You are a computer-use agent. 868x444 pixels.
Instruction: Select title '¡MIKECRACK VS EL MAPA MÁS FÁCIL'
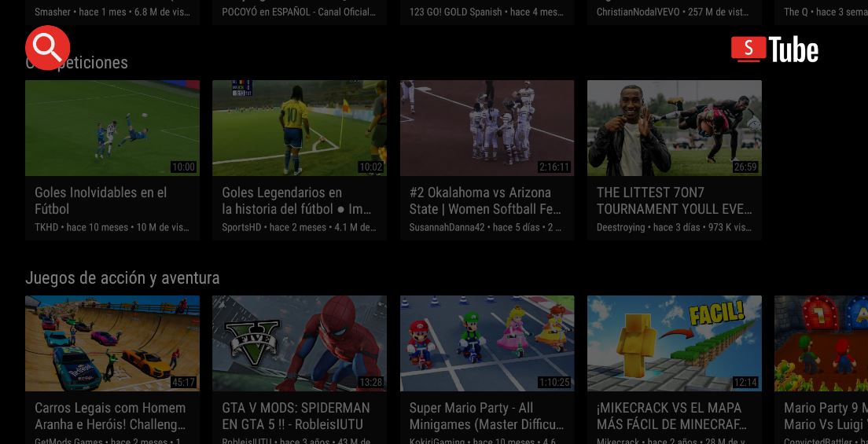point(672,416)
